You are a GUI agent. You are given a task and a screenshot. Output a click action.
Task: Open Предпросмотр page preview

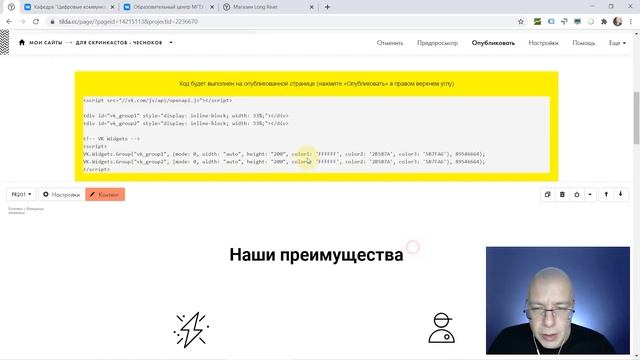coord(437,43)
